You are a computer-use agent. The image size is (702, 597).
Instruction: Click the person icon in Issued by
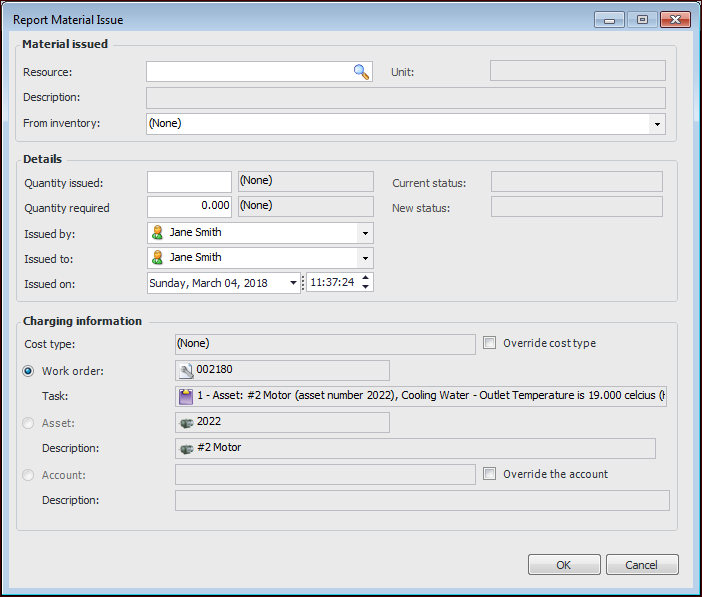pos(157,232)
